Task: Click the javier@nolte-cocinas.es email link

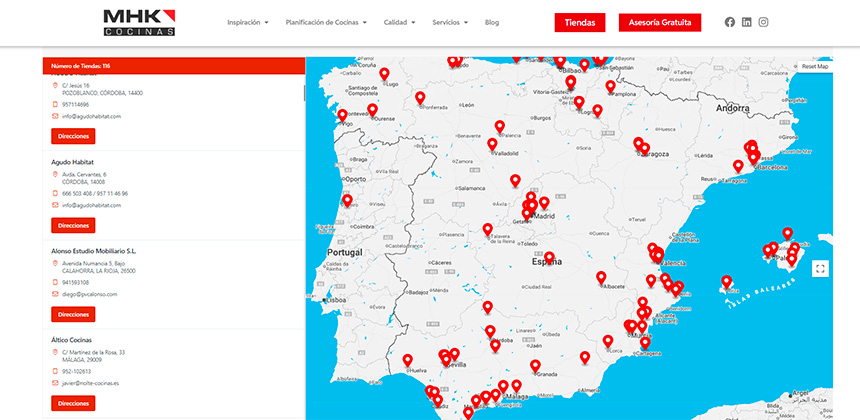Action: point(90,383)
